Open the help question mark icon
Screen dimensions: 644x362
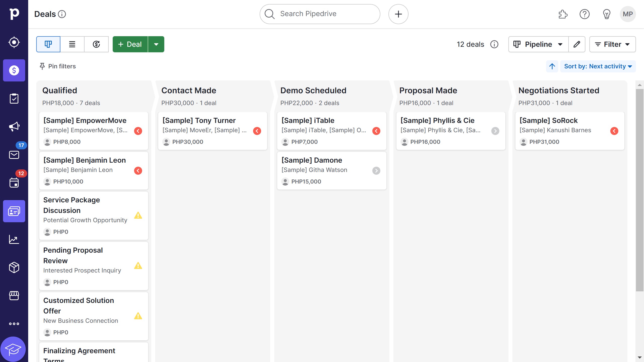point(584,14)
